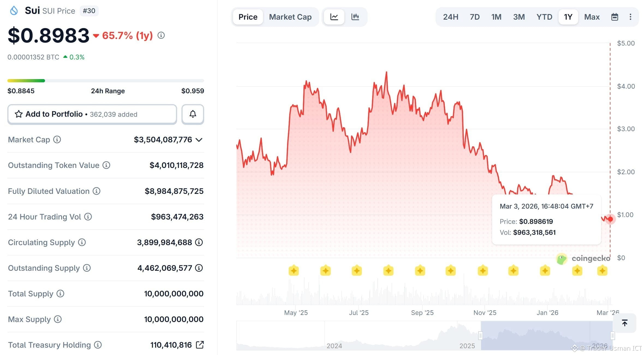Click Total Treasury Holding info icon
The image size is (644, 355).
click(98, 345)
